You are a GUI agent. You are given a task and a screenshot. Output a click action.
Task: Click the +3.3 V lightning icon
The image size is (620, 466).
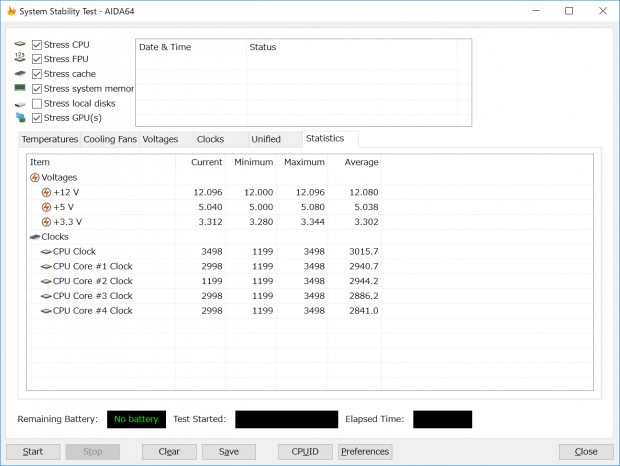coord(46,222)
